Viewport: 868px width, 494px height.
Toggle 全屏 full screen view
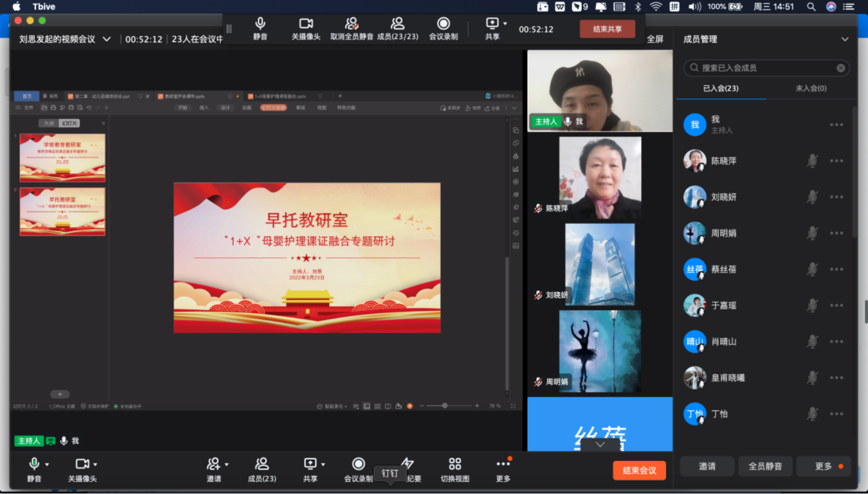[655, 39]
